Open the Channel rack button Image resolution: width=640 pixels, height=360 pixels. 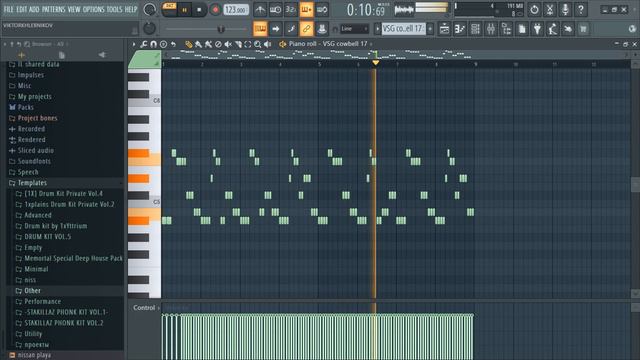[476, 29]
